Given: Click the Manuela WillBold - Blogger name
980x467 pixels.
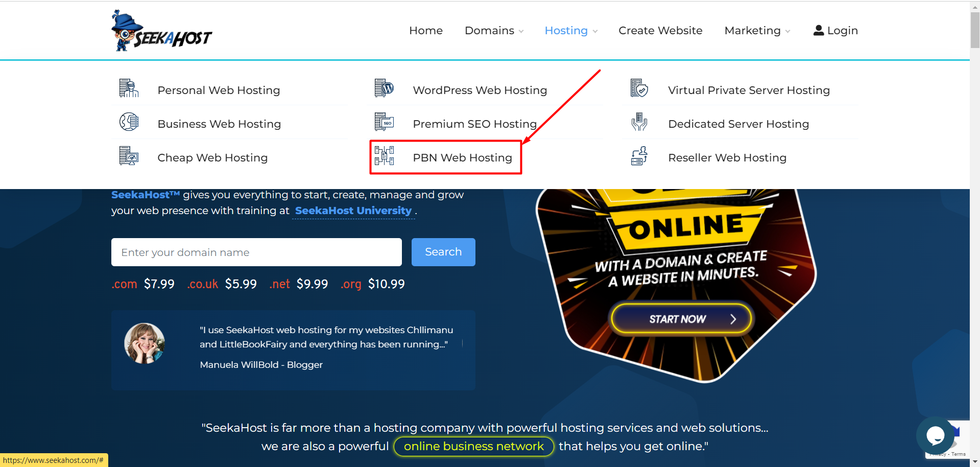Looking at the screenshot, I should point(261,365).
